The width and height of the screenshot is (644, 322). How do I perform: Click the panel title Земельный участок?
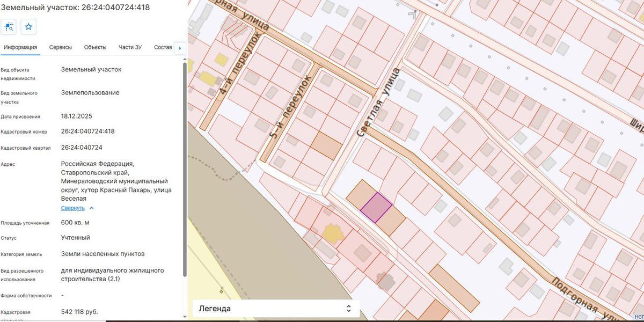coord(75,8)
